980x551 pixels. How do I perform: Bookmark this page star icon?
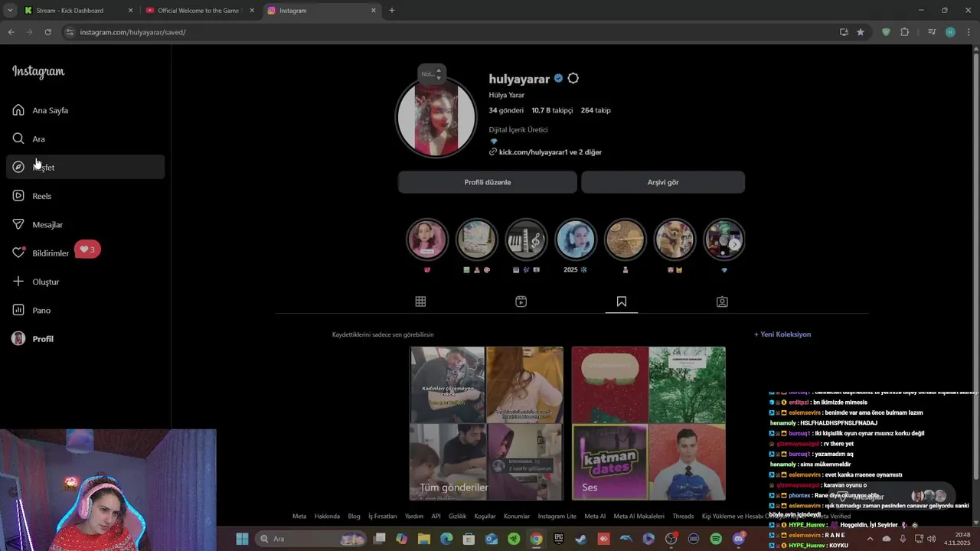[861, 32]
